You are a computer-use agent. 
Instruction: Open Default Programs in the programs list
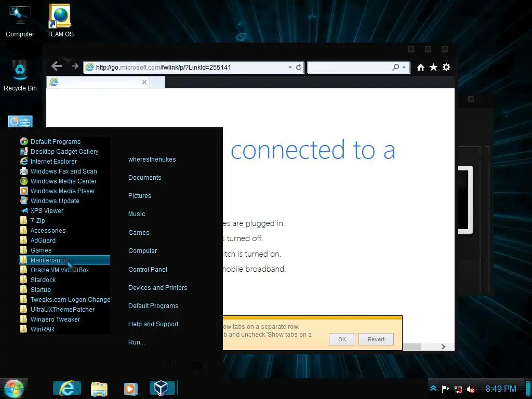tap(64, 141)
